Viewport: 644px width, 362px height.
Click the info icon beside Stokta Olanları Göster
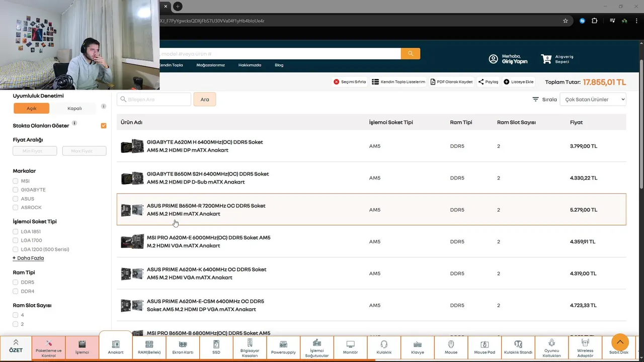[x=74, y=123]
